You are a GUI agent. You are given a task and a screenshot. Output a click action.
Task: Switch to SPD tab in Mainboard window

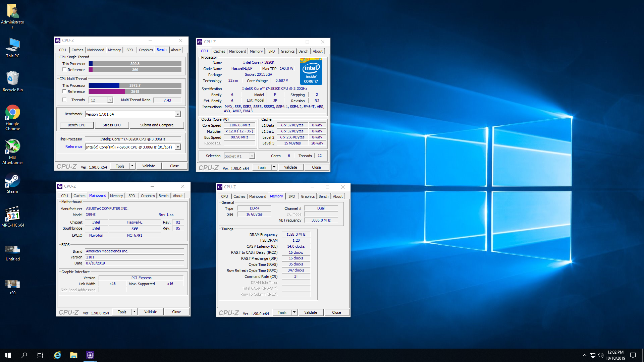click(132, 196)
